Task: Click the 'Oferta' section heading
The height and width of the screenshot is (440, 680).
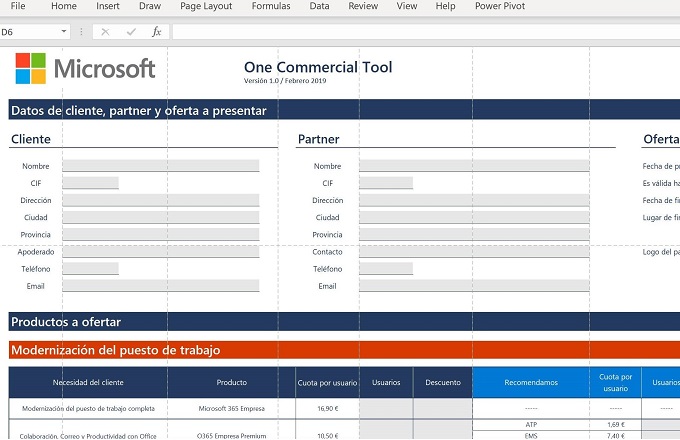Action: (661, 139)
